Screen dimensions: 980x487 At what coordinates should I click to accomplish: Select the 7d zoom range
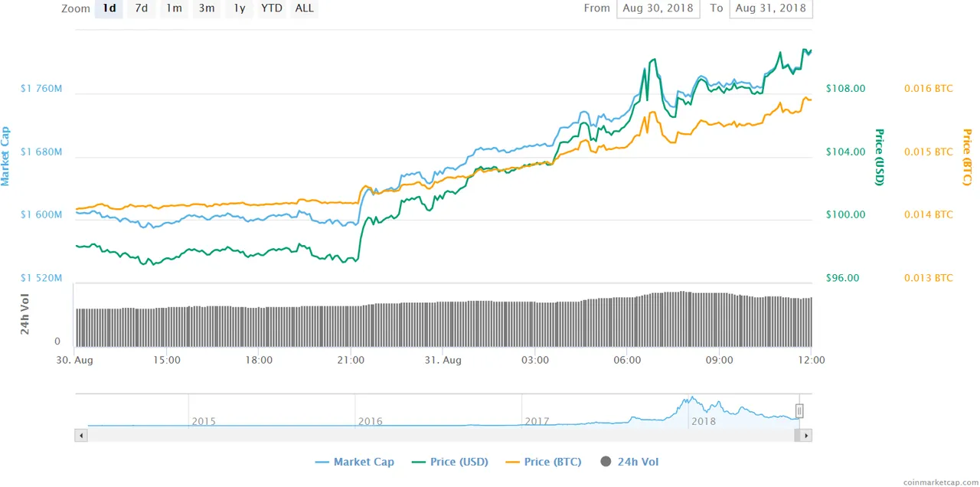142,8
